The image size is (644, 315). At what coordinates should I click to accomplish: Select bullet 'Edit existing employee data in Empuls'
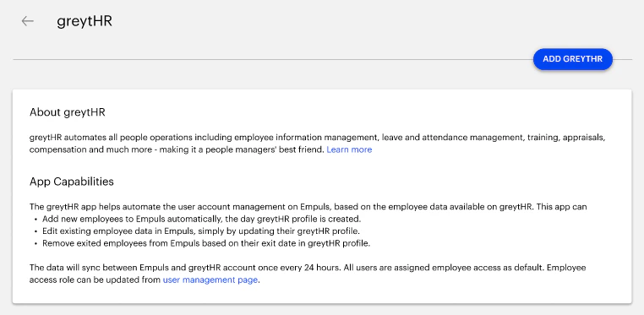[201, 231]
